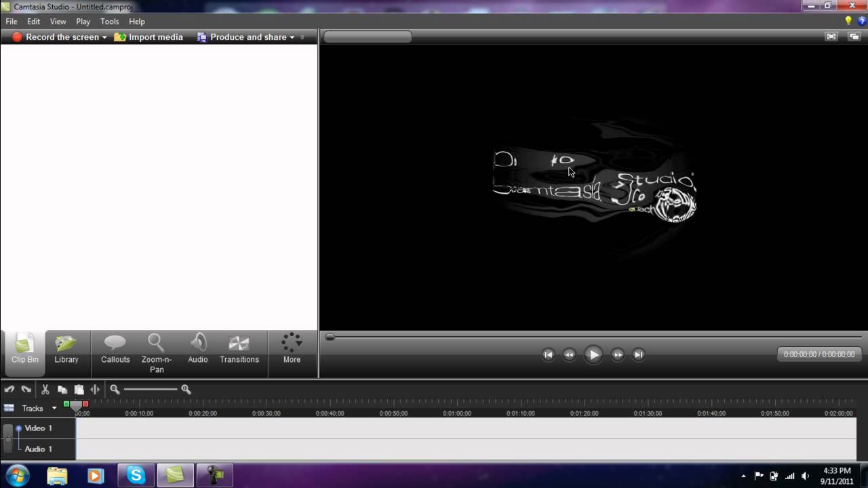The height and width of the screenshot is (488, 868).
Task: Jump to next clip in preview
Action: [x=638, y=354]
